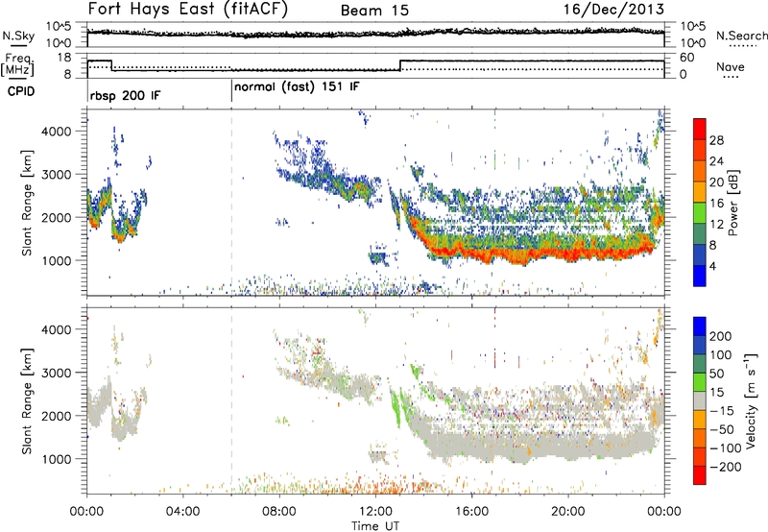Click the '-200' tick on the velocity scale
The image size is (768, 532).
click(x=726, y=467)
